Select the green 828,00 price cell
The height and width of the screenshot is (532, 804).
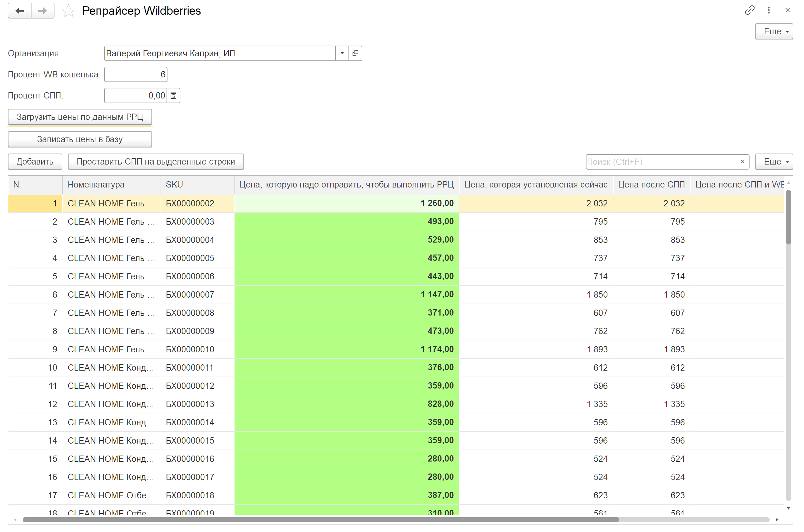coord(347,404)
